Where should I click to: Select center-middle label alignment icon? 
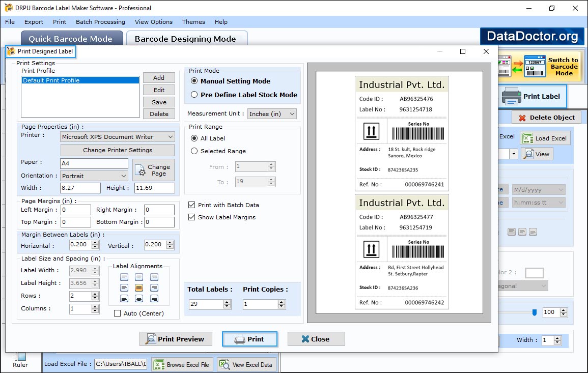click(139, 288)
